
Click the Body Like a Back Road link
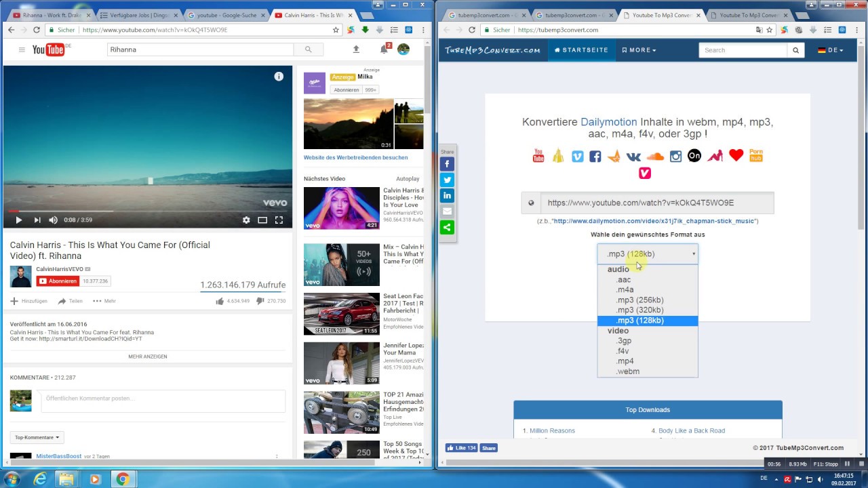point(692,430)
